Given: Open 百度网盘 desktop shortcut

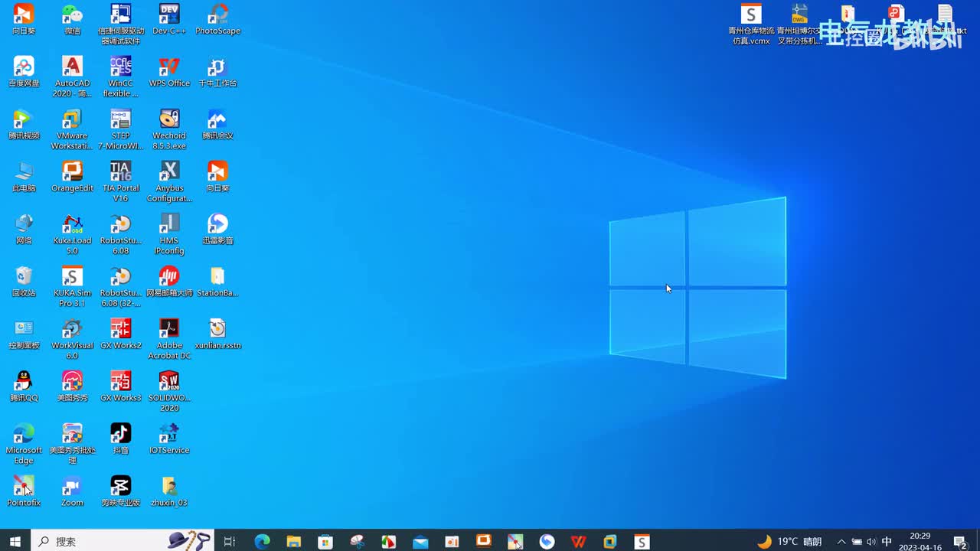Looking at the screenshot, I should 24,72.
